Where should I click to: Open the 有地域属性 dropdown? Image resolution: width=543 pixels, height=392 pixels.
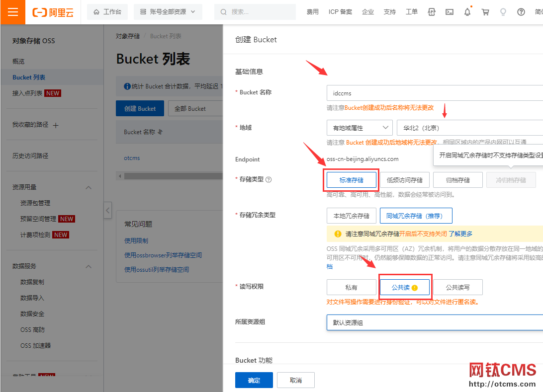[x=359, y=127]
